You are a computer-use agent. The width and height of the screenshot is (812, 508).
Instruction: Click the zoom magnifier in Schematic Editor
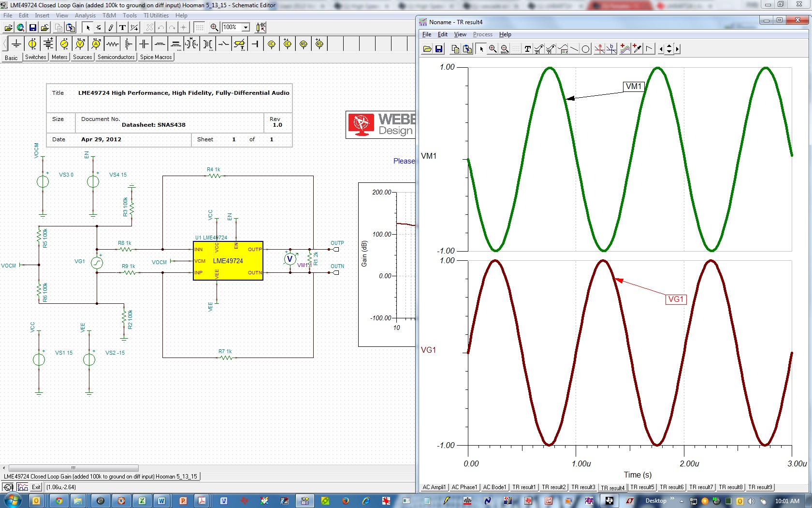[214, 28]
